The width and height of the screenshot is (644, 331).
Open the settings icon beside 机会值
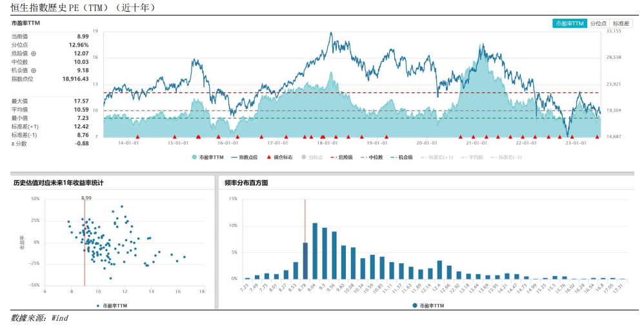coord(34,70)
